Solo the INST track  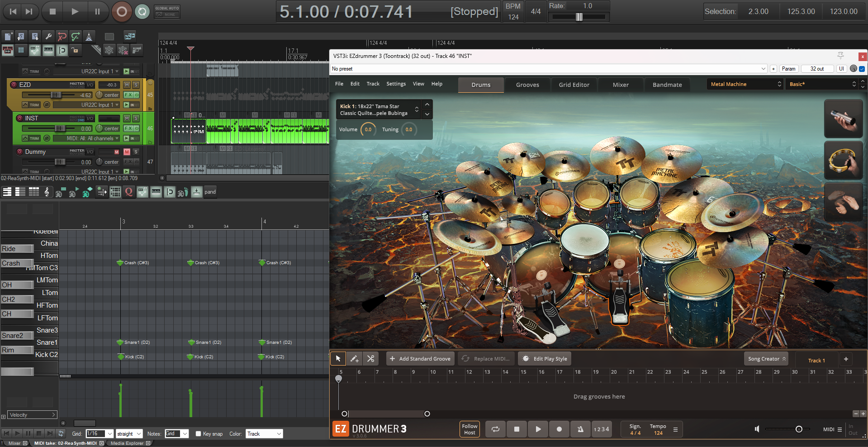[136, 118]
